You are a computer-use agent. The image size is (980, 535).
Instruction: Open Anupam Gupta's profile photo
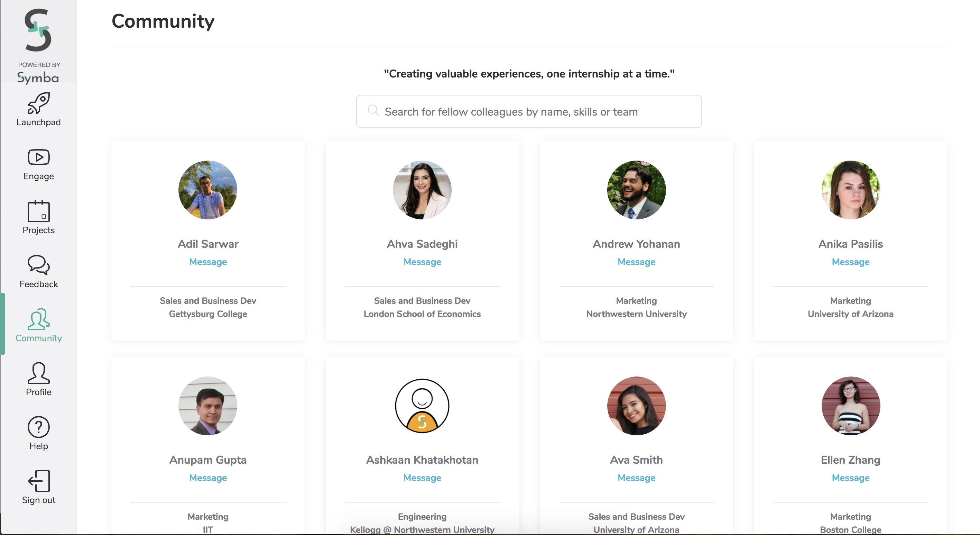208,406
